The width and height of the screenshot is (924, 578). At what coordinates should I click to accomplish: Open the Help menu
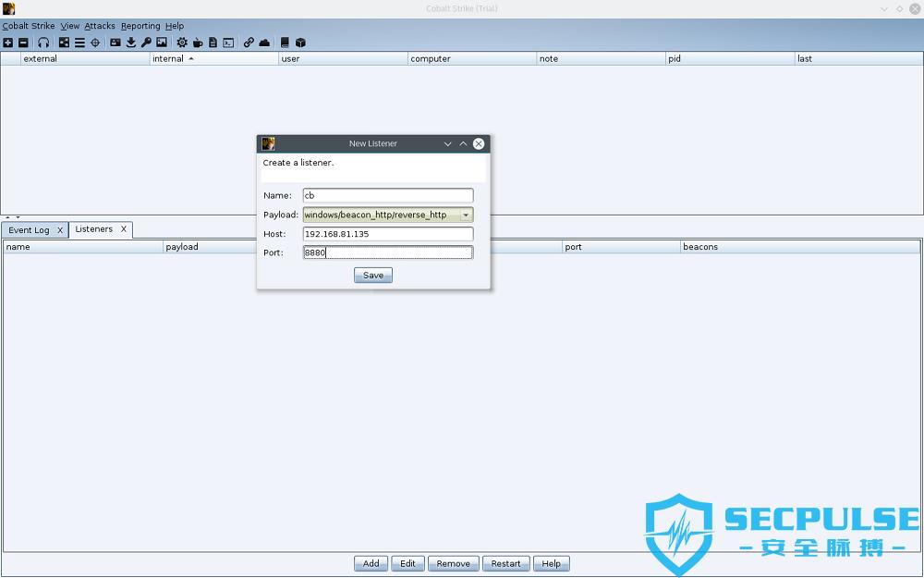click(175, 26)
